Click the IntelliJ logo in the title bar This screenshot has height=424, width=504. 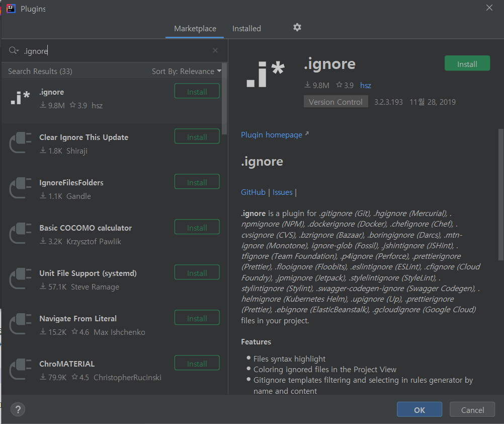[x=11, y=9]
